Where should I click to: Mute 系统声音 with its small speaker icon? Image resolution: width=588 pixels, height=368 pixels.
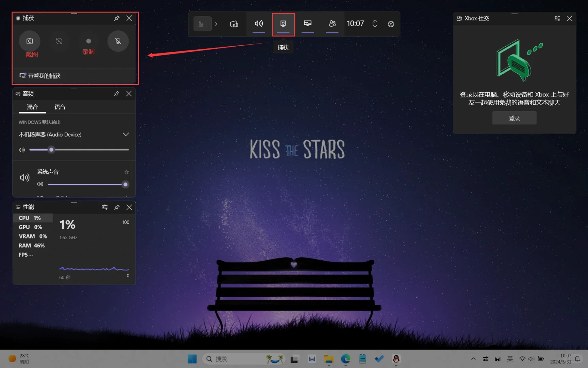(x=40, y=184)
